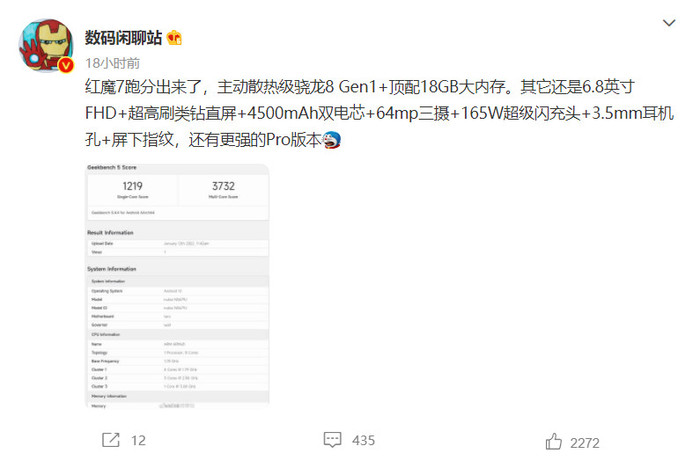Open the 数码闲聊站 username link
700x461 pixels.
tap(124, 38)
